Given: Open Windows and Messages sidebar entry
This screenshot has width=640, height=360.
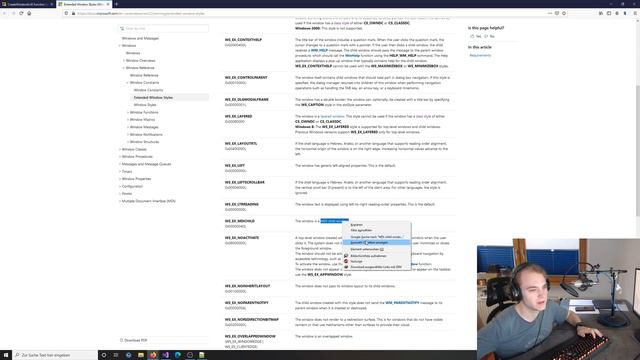Looking at the screenshot, I should pyautogui.click(x=140, y=38).
